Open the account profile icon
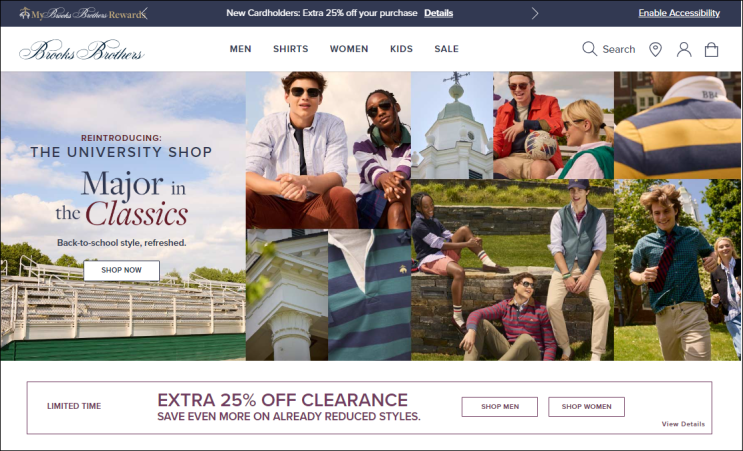 click(684, 49)
